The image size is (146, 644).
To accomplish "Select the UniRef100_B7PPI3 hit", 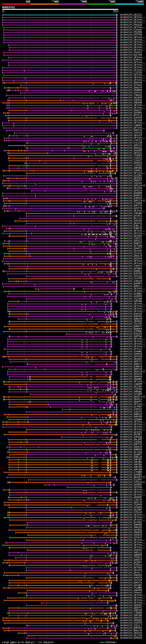I will 131,60.
